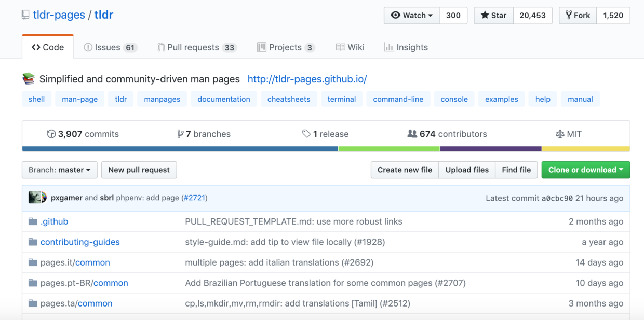644x320 pixels.
Task: Click the branches git-branch icon
Action: (x=180, y=134)
